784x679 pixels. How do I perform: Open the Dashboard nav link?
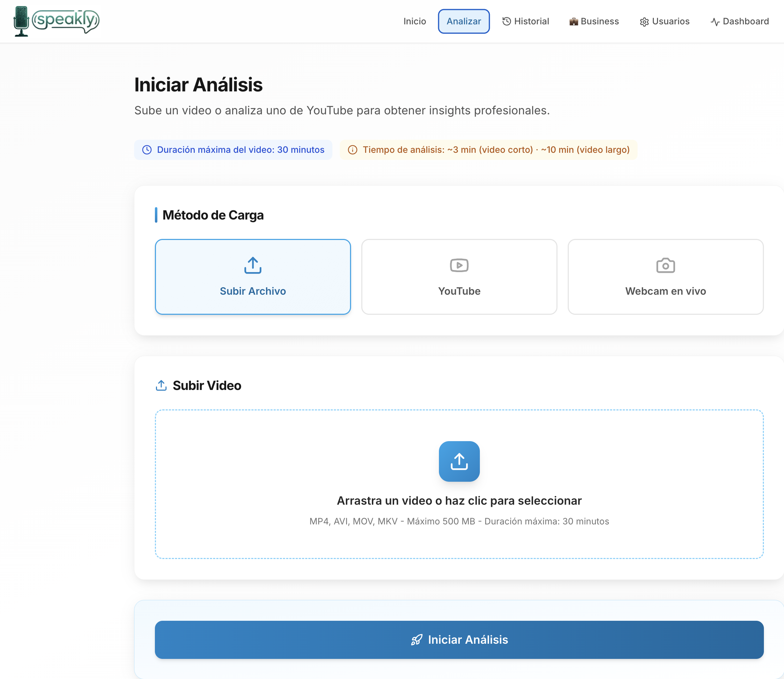[x=739, y=21]
